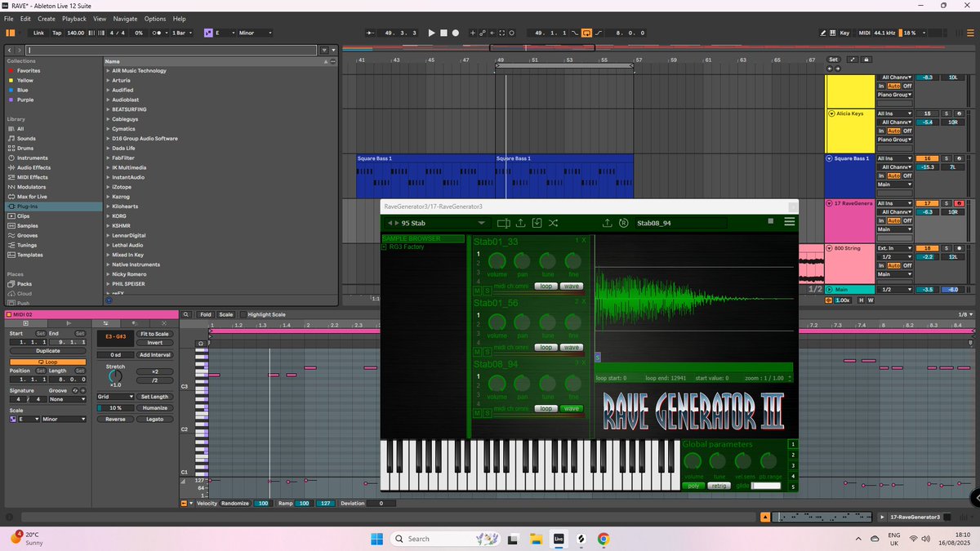Image resolution: width=980 pixels, height=551 pixels.
Task: Expand the RG3 Factory sample folder
Action: point(385,247)
